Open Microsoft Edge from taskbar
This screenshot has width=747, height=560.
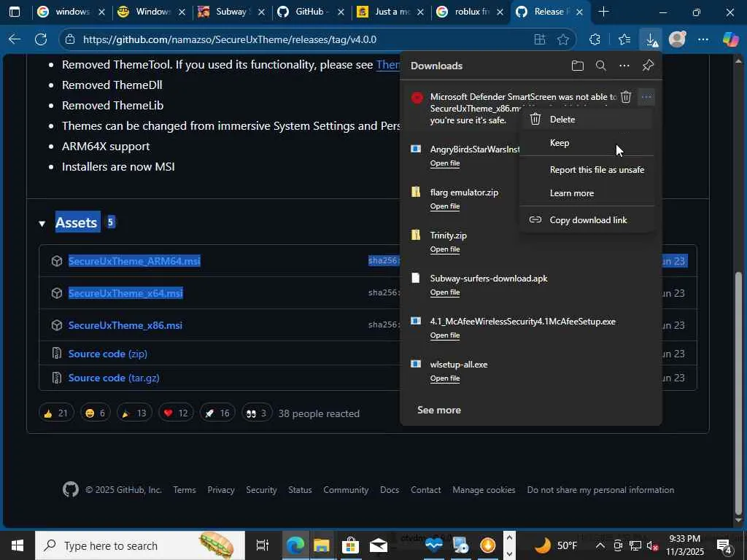click(x=295, y=545)
